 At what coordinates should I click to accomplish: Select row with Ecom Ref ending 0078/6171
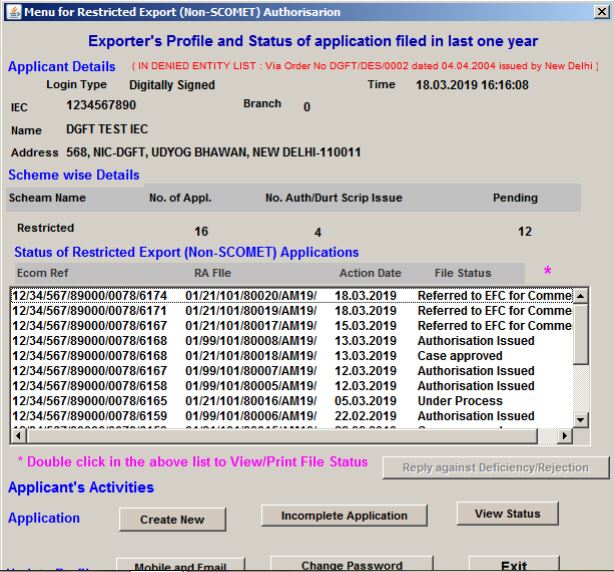[292, 311]
